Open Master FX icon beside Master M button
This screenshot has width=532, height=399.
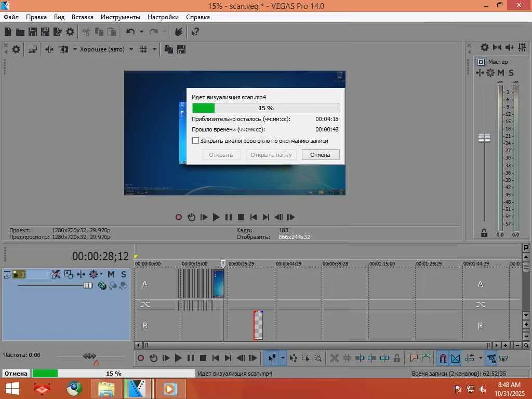point(480,73)
